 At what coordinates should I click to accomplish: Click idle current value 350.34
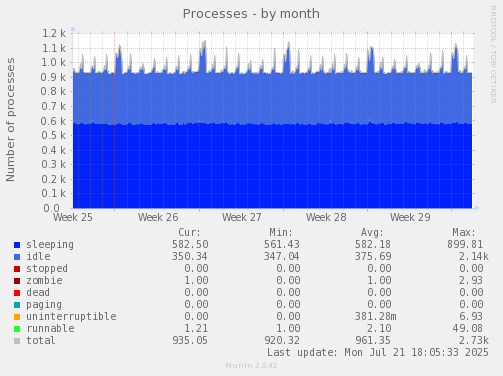tap(190, 256)
